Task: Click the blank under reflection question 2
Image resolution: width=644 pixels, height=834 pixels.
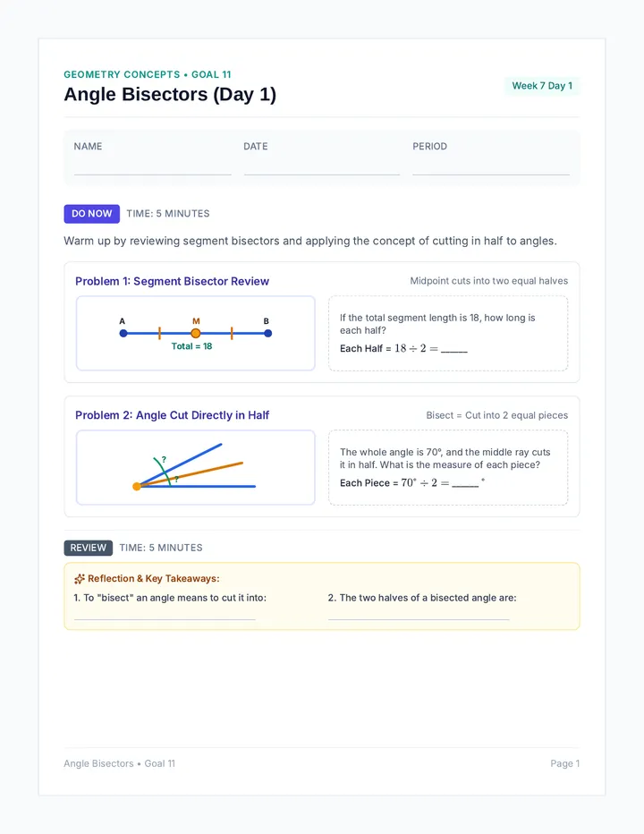Action: (x=419, y=619)
